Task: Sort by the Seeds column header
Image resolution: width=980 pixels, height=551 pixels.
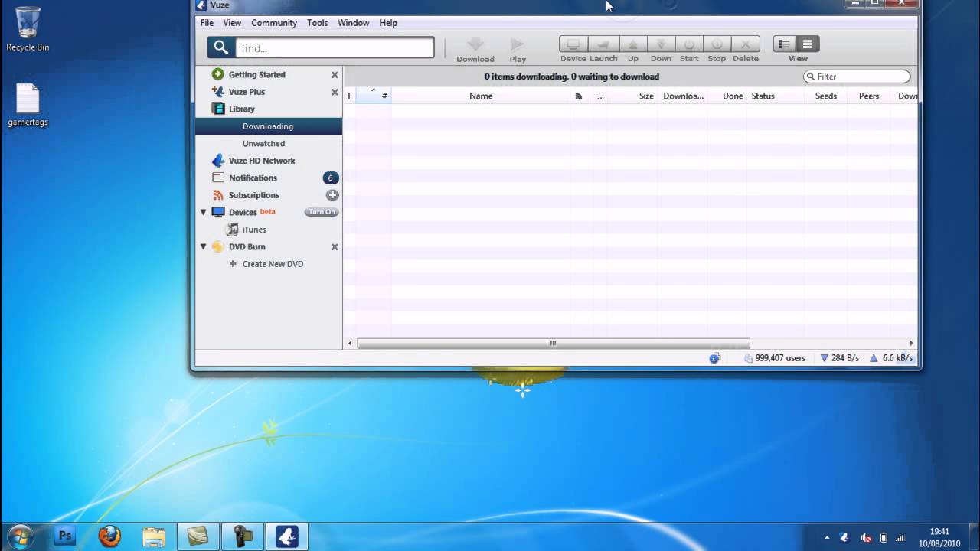Action: pyautogui.click(x=826, y=96)
